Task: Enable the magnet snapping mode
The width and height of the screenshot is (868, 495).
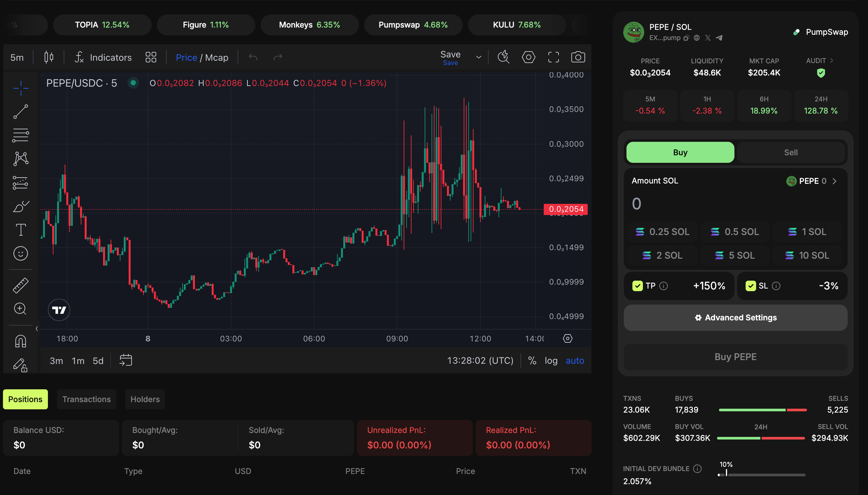Action: (20, 341)
